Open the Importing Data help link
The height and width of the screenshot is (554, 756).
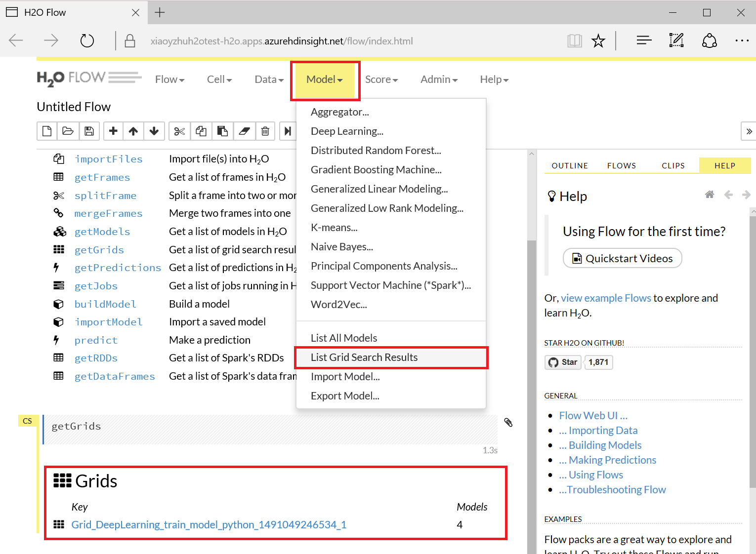pos(598,431)
